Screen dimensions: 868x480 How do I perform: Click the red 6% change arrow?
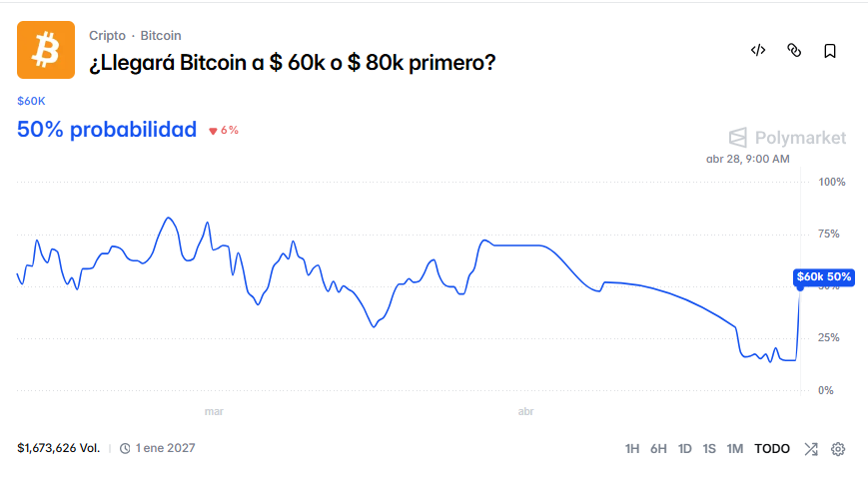213,131
